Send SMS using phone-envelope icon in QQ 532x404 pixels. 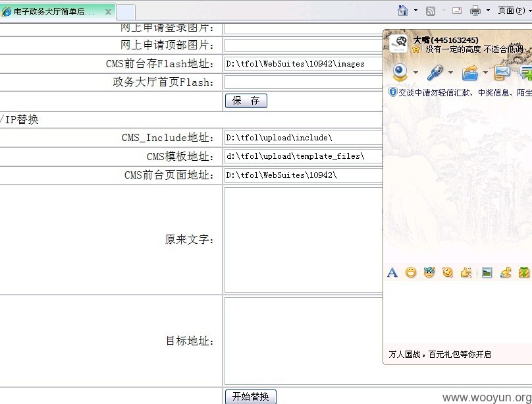point(502,72)
